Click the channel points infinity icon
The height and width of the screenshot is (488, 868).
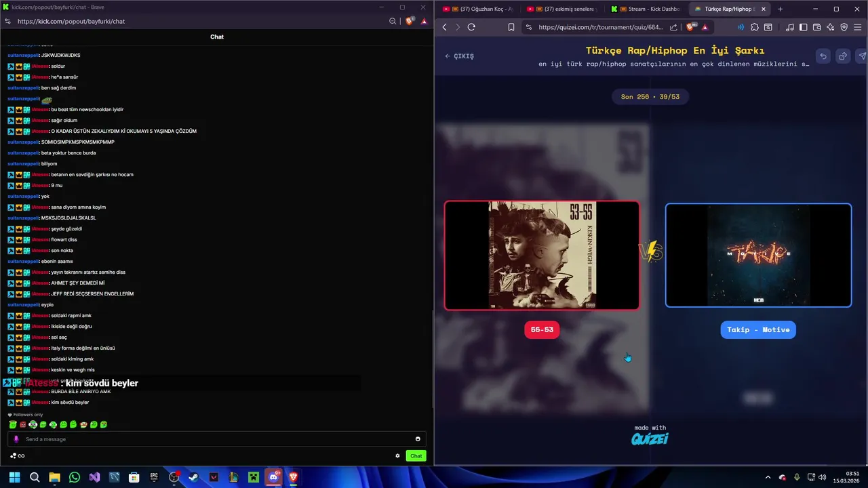18,455
